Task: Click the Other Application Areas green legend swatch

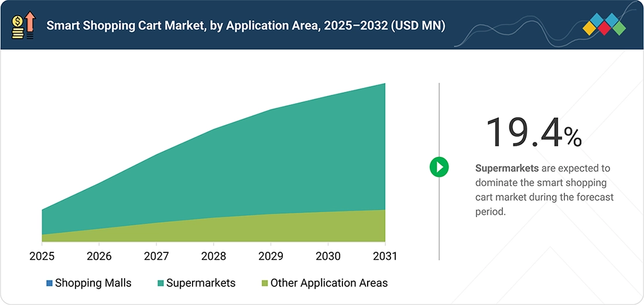Action: [x=265, y=283]
